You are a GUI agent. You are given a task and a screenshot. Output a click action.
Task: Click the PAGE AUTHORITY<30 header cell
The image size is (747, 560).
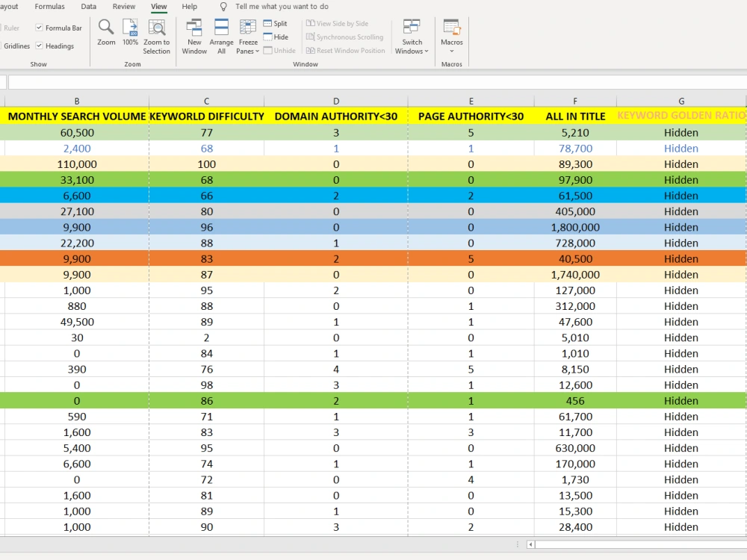coord(471,116)
